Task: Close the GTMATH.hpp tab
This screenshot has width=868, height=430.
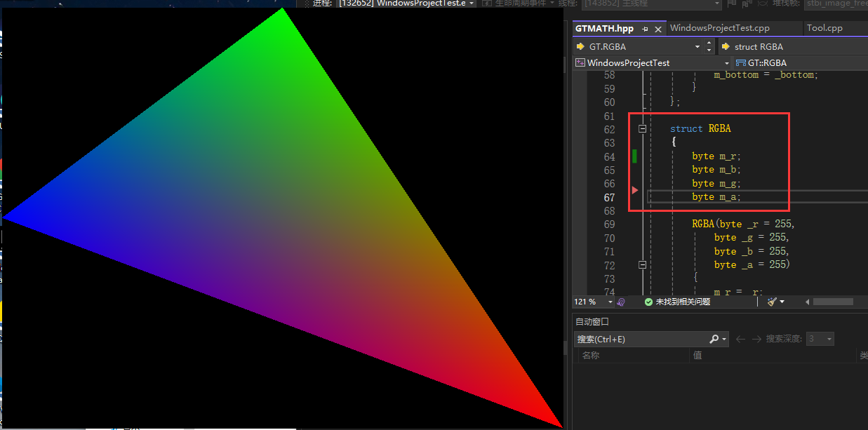Action: coord(658,29)
